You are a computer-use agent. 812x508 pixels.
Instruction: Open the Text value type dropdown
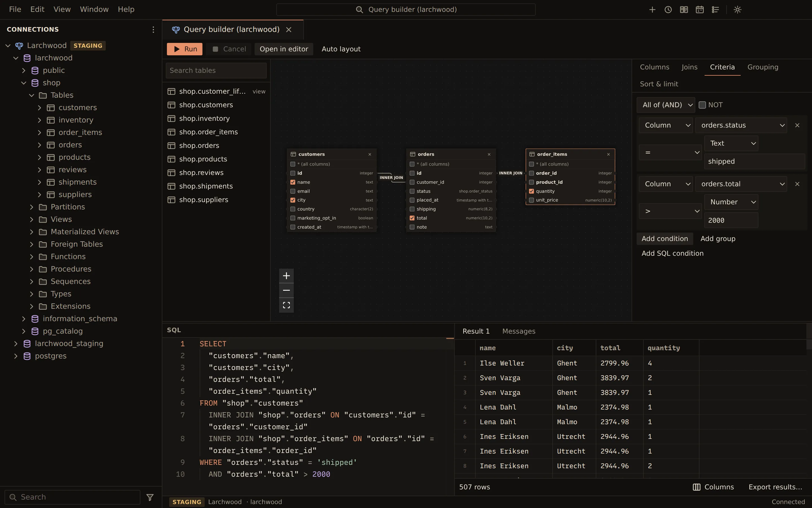click(x=731, y=143)
